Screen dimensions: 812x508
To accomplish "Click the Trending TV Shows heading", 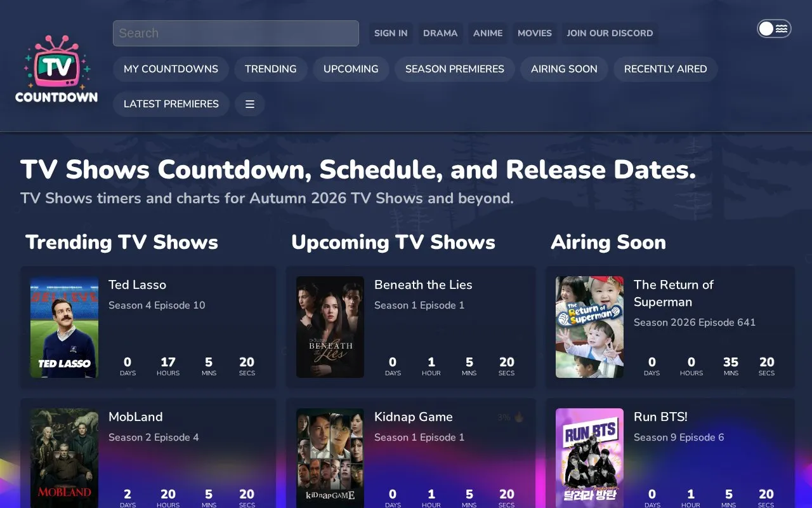I will [x=122, y=242].
